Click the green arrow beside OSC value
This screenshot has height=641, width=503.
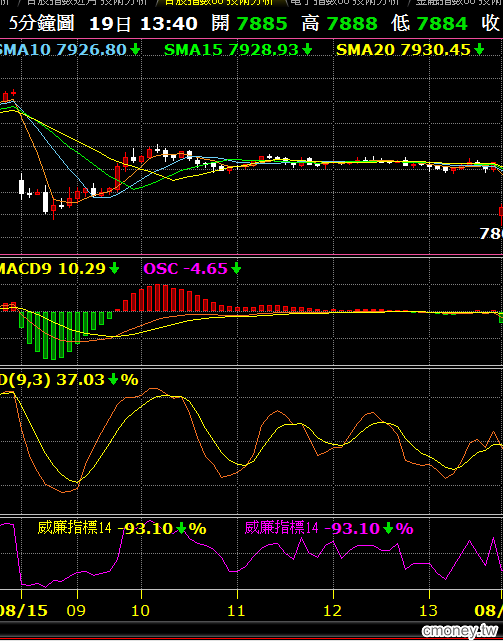tap(236, 269)
